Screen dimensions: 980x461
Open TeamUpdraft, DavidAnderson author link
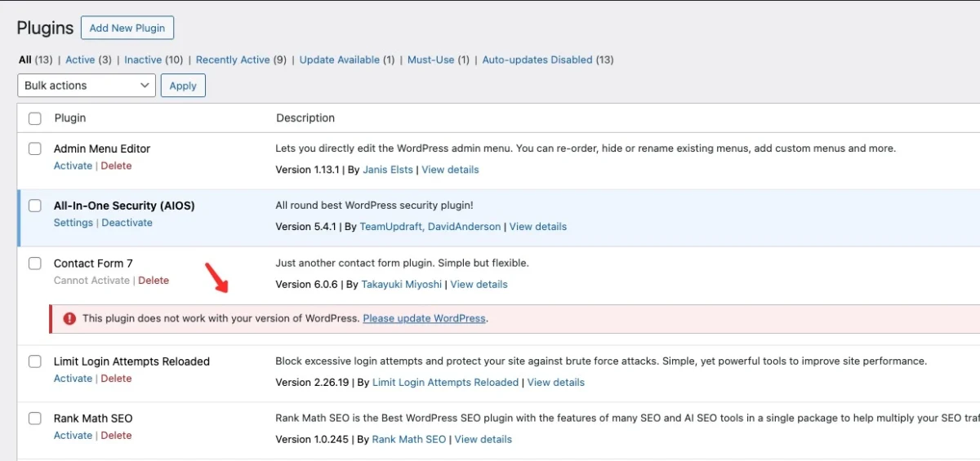[430, 227]
